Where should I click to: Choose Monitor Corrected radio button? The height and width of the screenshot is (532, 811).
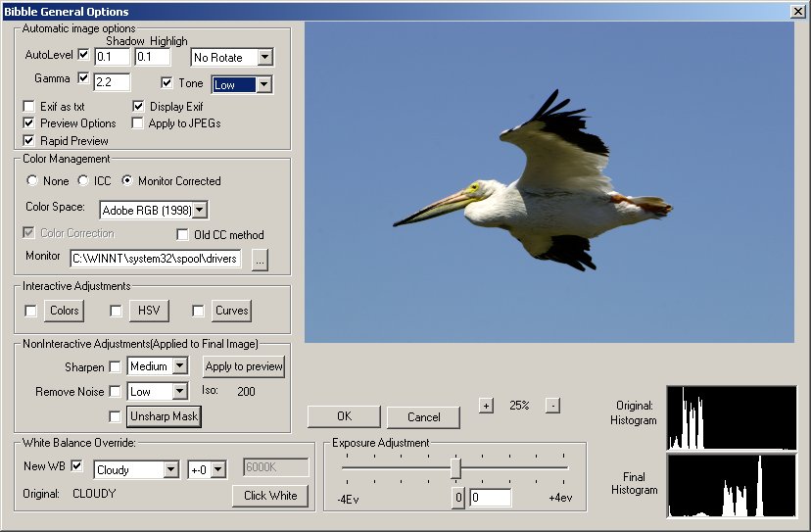click(126, 180)
